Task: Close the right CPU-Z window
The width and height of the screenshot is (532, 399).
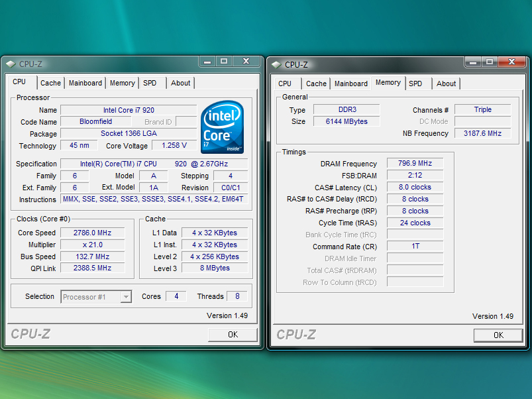Action: (512, 62)
